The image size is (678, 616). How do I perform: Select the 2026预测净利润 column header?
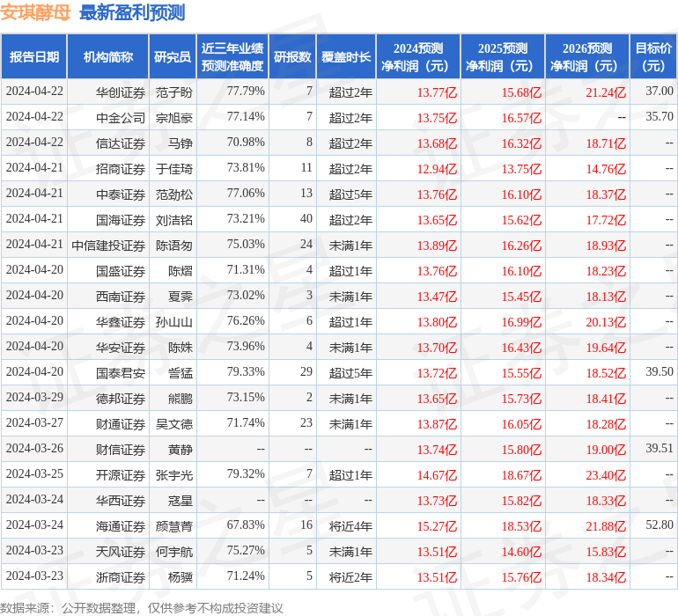[587, 56]
